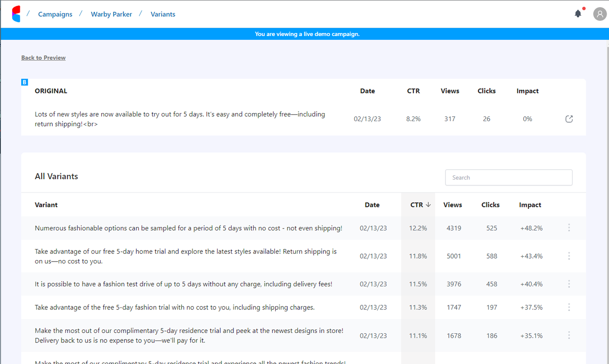Click the original's 0% impact value
Viewport: 609px width, 364px height.
coord(527,119)
